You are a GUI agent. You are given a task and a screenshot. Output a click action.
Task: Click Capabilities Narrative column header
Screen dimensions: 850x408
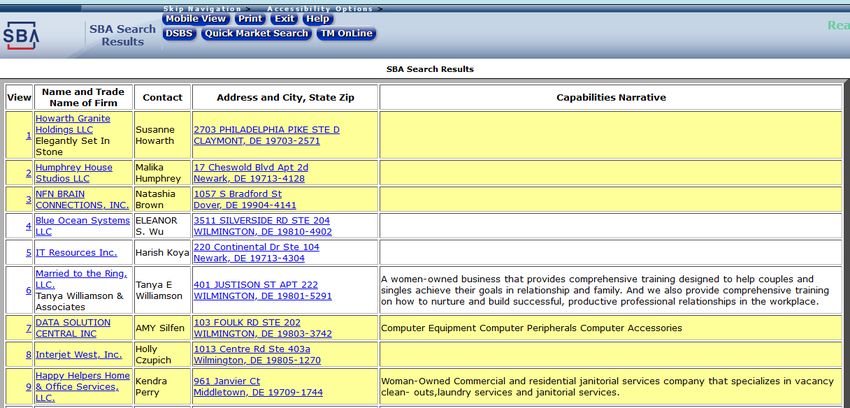coord(611,98)
